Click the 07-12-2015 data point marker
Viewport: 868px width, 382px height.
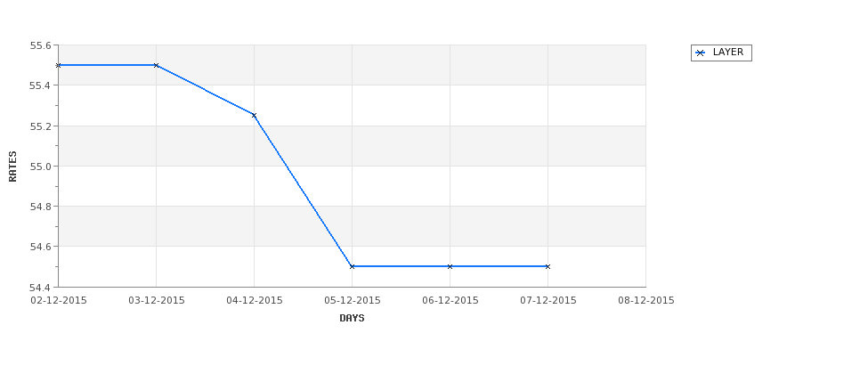coord(548,266)
